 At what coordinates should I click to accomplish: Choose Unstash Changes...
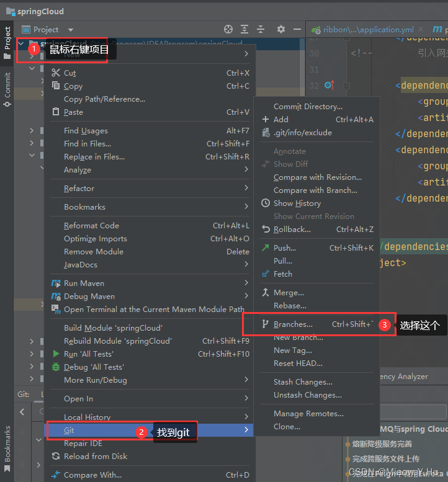coord(308,395)
